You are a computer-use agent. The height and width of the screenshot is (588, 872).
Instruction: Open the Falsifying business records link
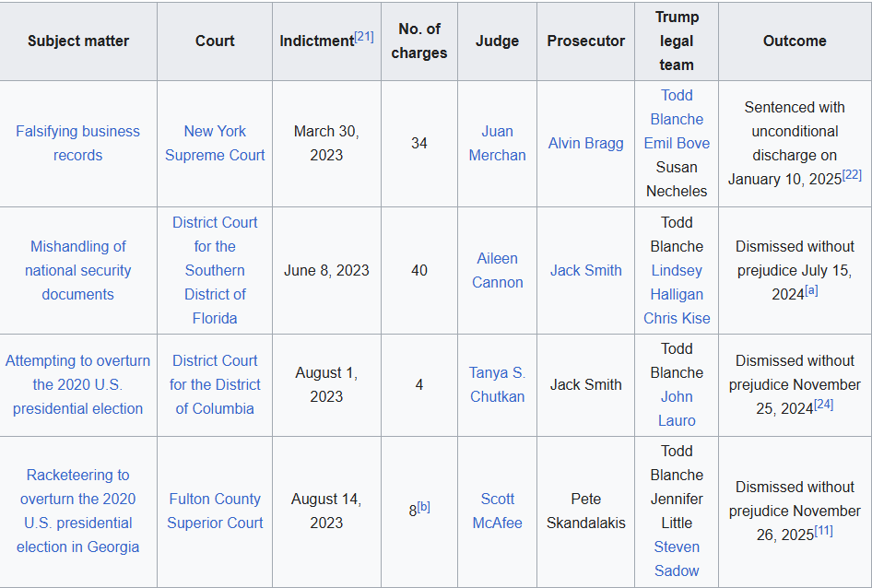(x=77, y=143)
